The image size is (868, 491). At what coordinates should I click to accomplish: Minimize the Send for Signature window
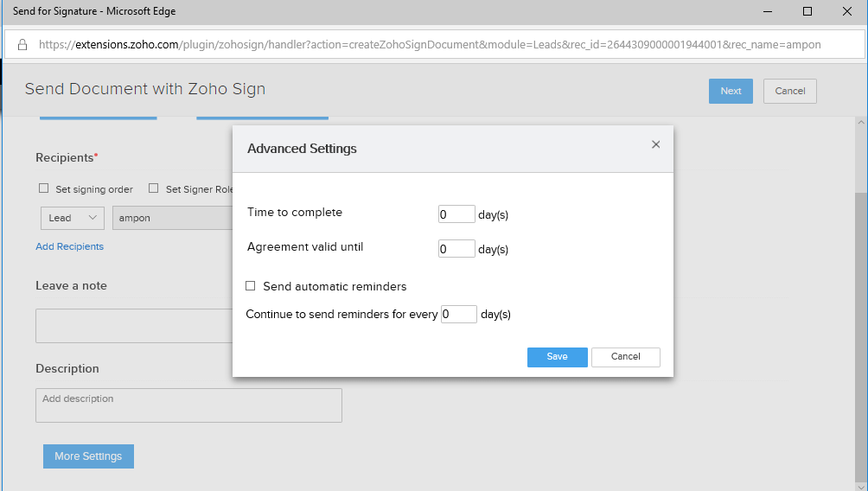click(767, 11)
